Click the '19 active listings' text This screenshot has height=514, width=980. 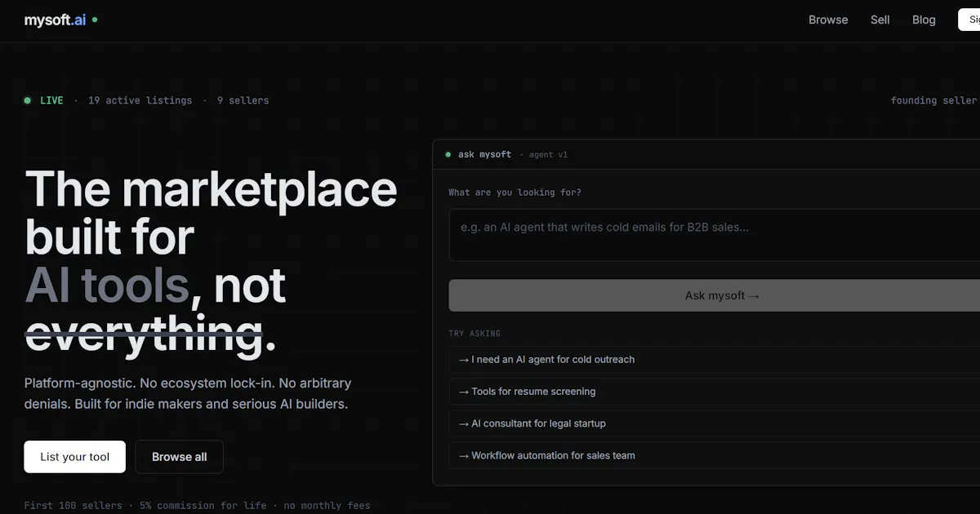tap(140, 100)
